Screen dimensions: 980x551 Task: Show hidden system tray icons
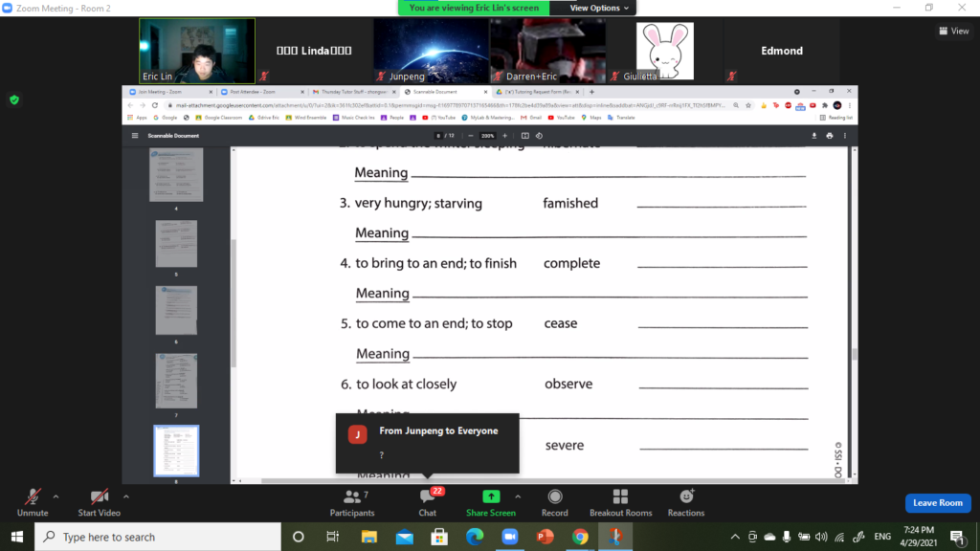pyautogui.click(x=735, y=537)
